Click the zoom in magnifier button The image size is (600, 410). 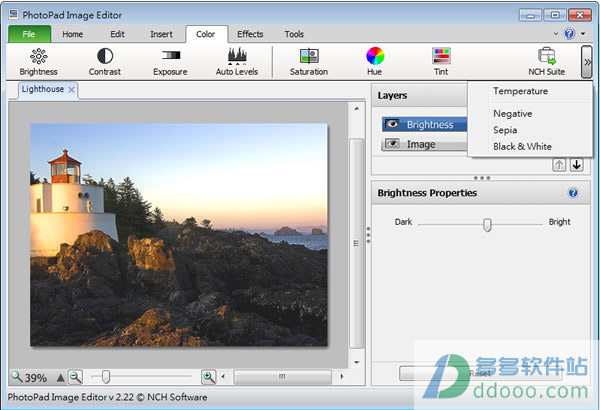[x=209, y=377]
